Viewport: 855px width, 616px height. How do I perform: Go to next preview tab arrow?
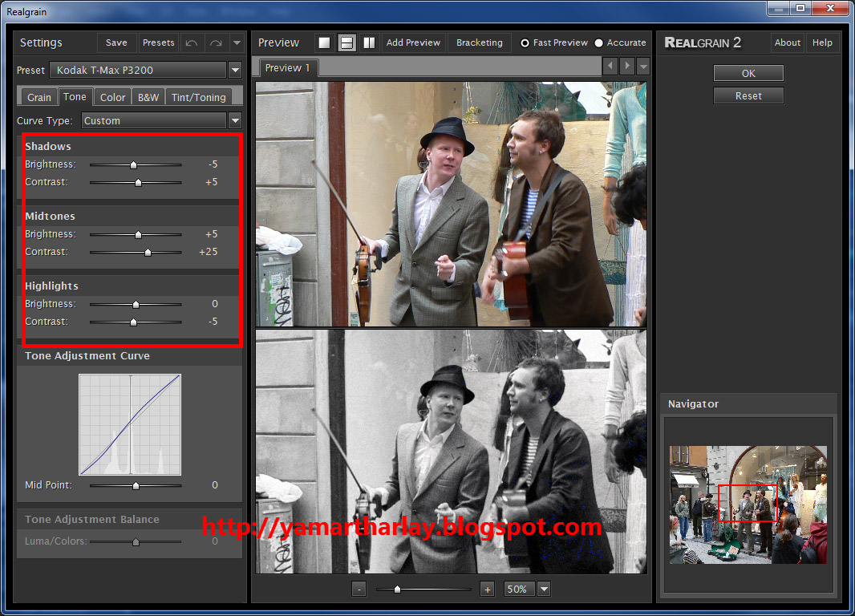[x=627, y=66]
